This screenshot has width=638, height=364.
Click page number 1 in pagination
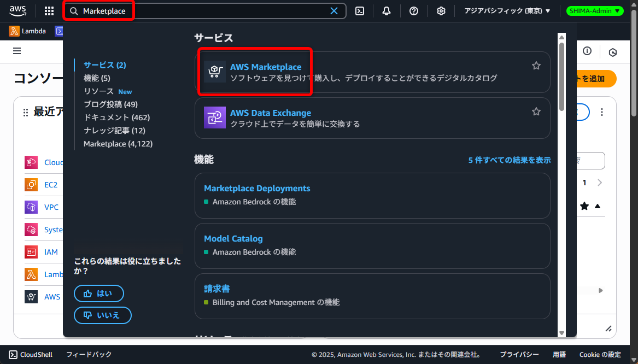tap(584, 183)
